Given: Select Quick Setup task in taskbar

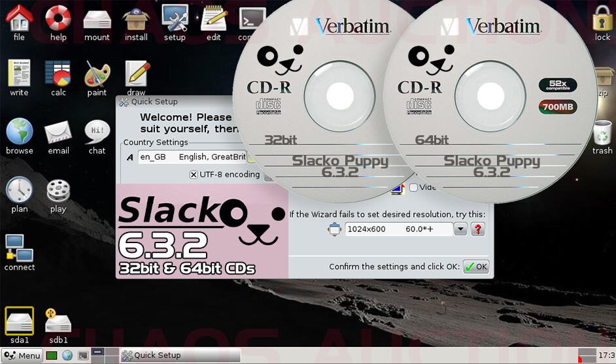Looking at the screenshot, I should [180, 356].
